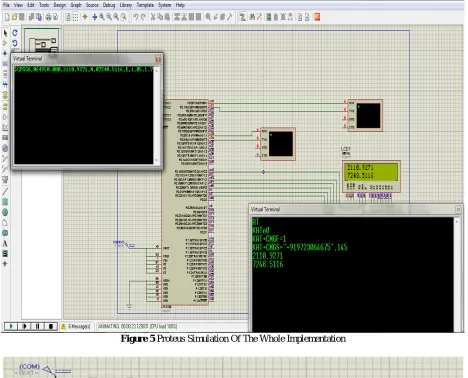Select the 2D Graphics Circle tool
Viewport: 468px width, 378px height.
5,212
